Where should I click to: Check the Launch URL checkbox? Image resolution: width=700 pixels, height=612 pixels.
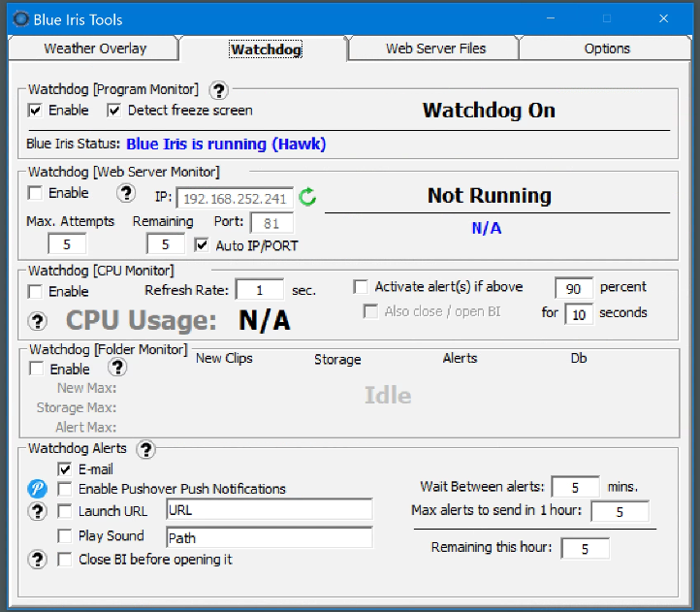tap(65, 511)
